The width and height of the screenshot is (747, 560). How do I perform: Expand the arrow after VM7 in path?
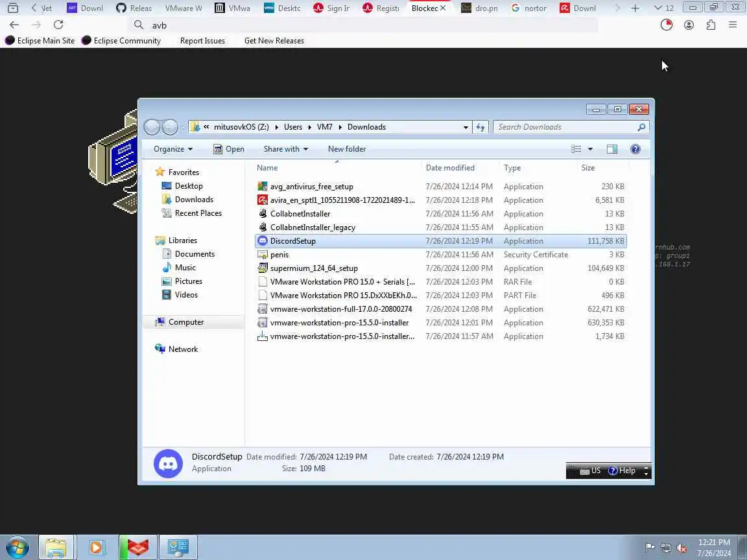coord(340,127)
